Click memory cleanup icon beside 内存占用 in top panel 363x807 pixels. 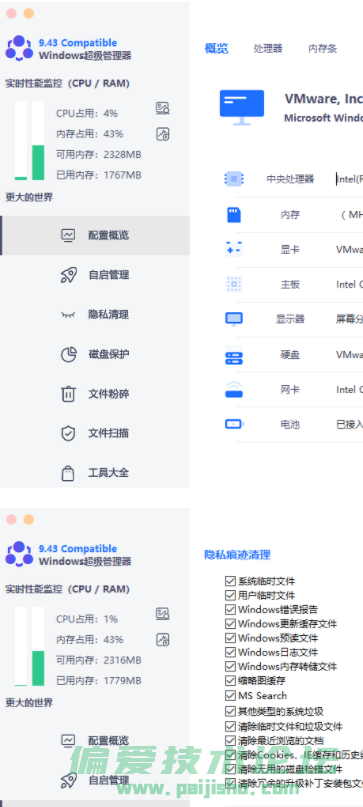(x=163, y=134)
